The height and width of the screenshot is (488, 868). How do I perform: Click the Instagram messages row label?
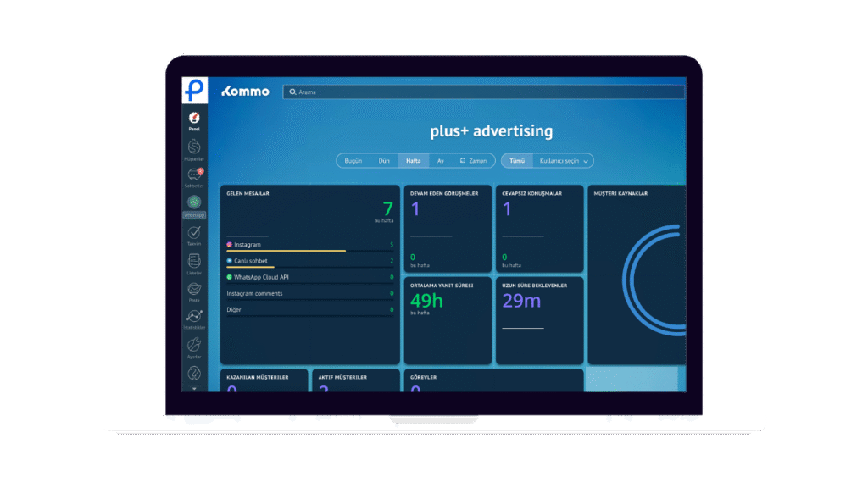pyautogui.click(x=248, y=245)
